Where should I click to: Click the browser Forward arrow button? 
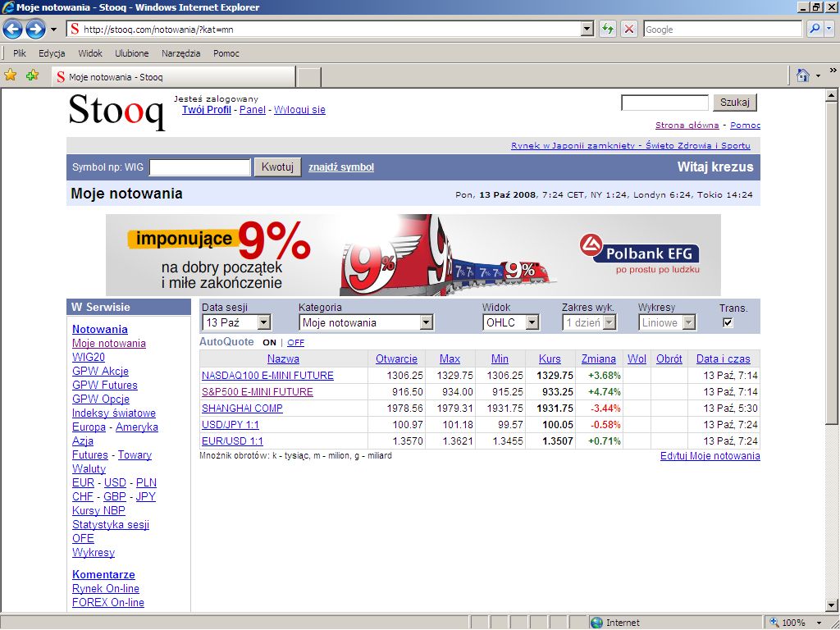[35, 30]
